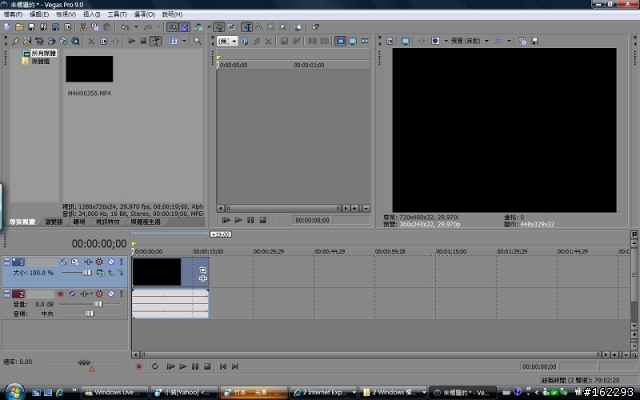Save the project with the floppy disk icon
Image resolution: width=640 pixels, height=400 pixels.
31,27
